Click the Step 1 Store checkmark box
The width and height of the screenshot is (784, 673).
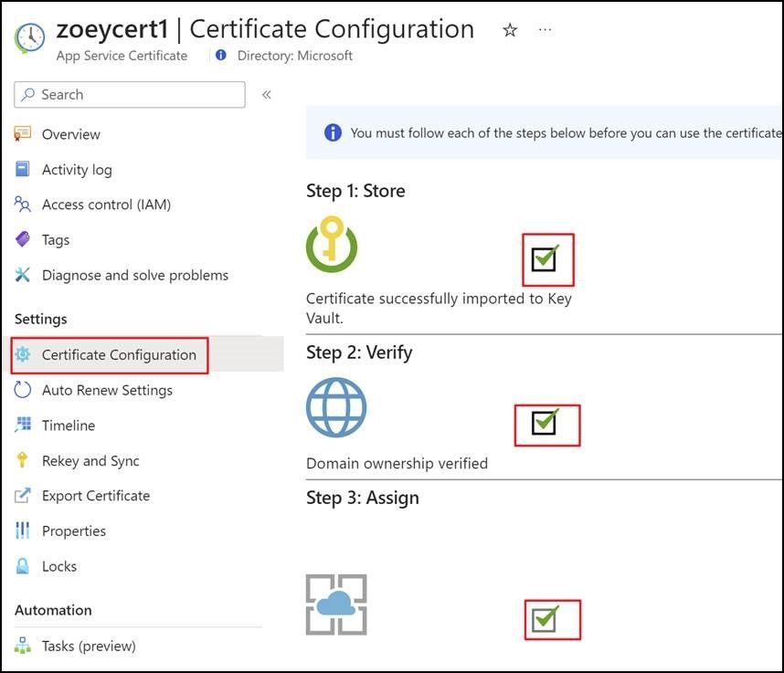tap(545, 258)
